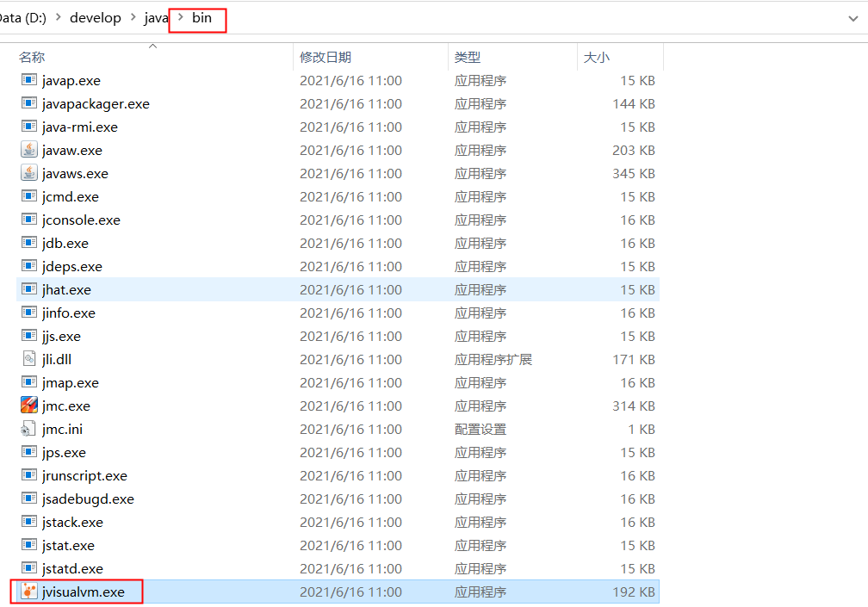The image size is (868, 607).
Task: Select file name jvisualvm.exe
Action: (84, 592)
